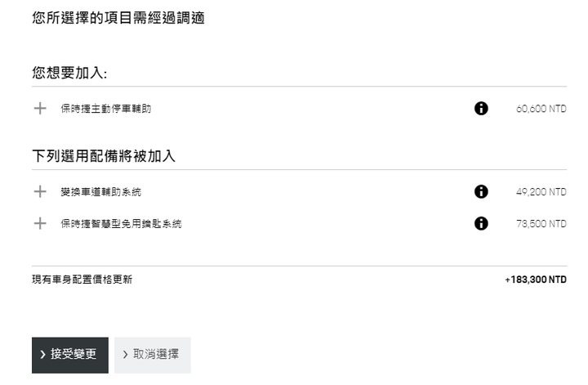Click the 您想要加入: section heading
This screenshot has height=385, width=588.
click(69, 73)
